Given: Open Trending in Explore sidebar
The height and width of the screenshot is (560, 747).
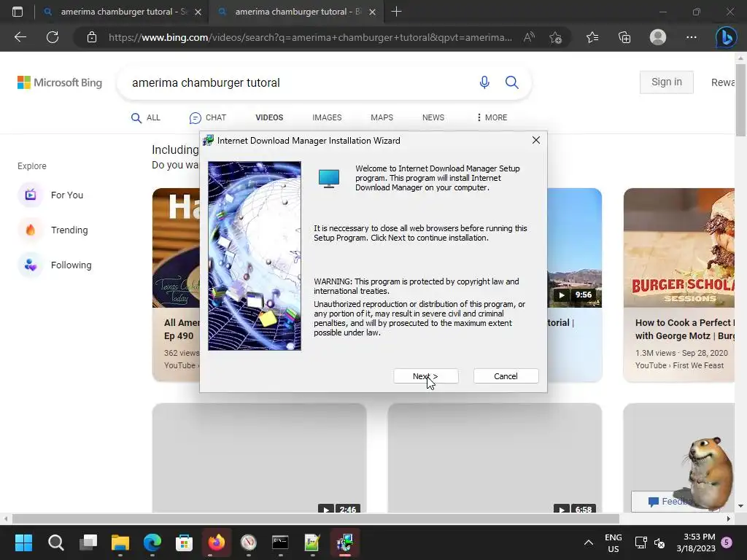Looking at the screenshot, I should (x=53, y=230).
